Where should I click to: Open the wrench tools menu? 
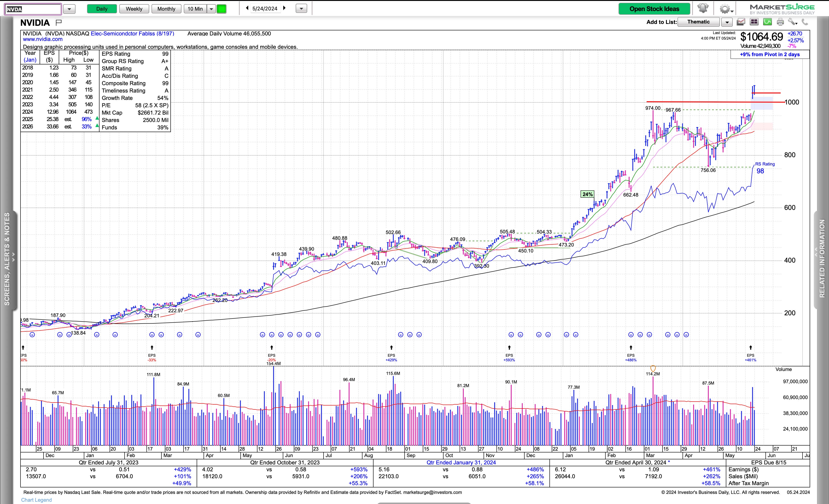click(x=792, y=22)
